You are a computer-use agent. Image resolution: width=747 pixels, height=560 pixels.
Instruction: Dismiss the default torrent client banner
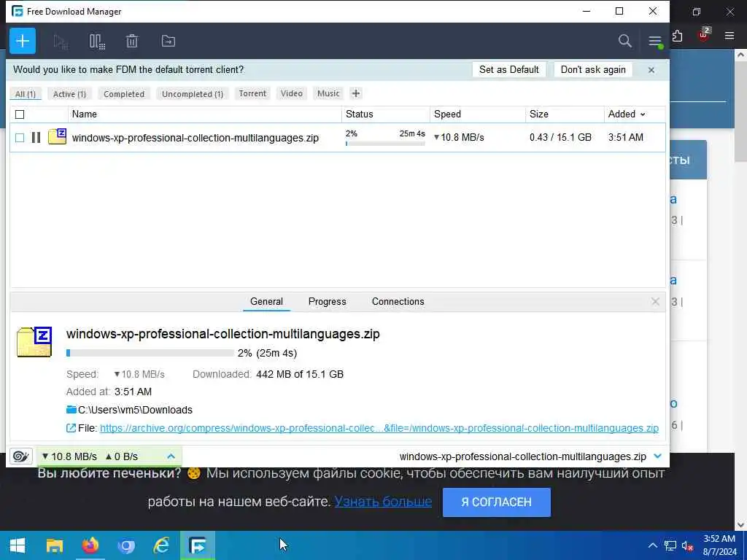651,70
